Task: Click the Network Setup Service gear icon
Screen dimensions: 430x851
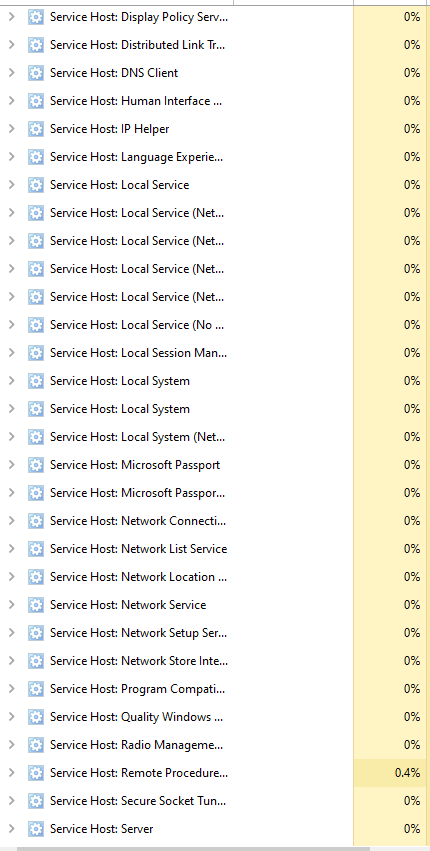Action: pos(35,633)
